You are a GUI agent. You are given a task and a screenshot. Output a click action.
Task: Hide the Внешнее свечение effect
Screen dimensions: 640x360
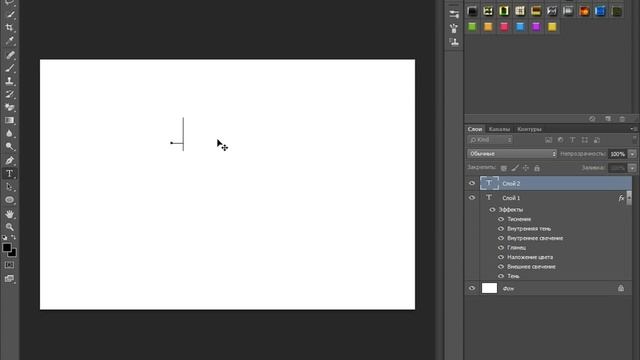[x=501, y=267]
